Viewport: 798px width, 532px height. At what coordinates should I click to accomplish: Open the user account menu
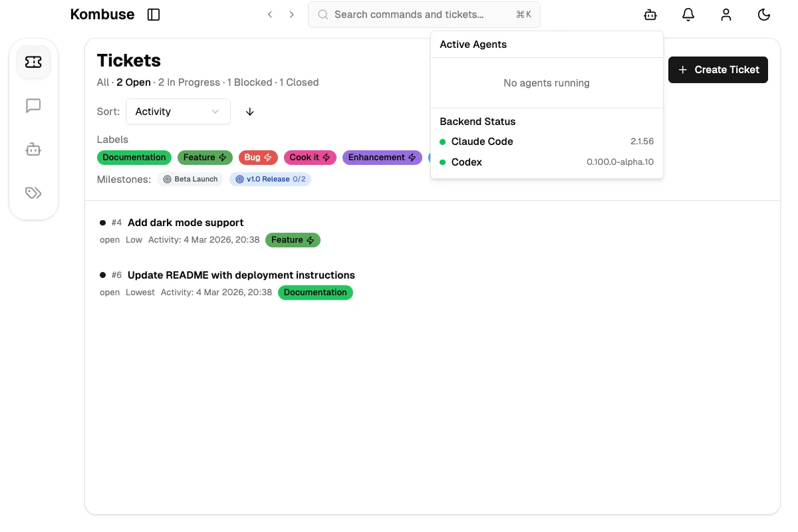[726, 14]
